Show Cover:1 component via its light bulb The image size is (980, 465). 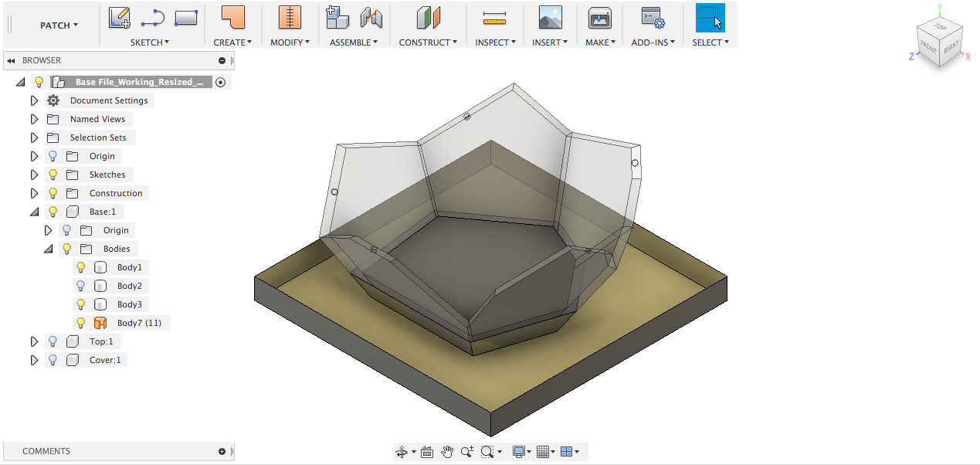[53, 360]
